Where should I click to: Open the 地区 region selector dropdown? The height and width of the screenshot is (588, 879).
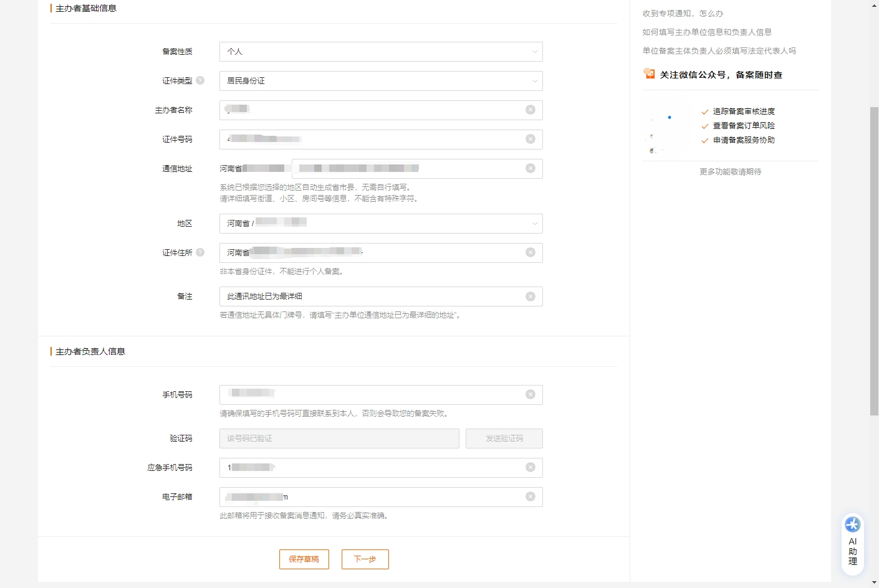coord(380,223)
